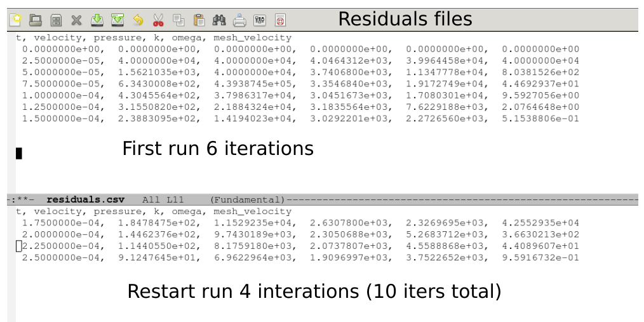Print buffer using the printer icon
The height and width of the screenshot is (322, 644).
(239, 20)
